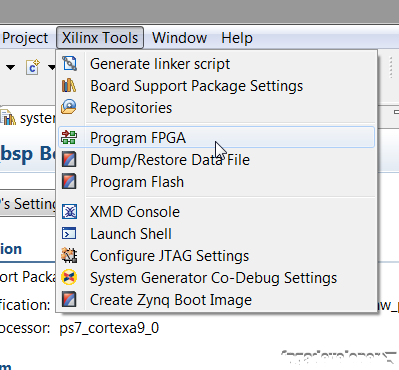Select Program FPGA menu entry
The image size is (399, 370).
tap(217, 137)
